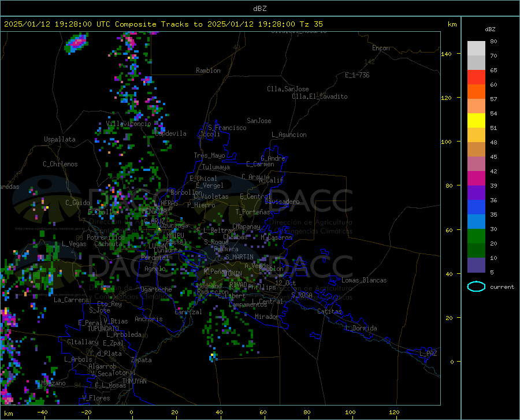Screen dimensions: 520x420
Task: Click the 'Divisadero' map label
Action: pos(282,202)
